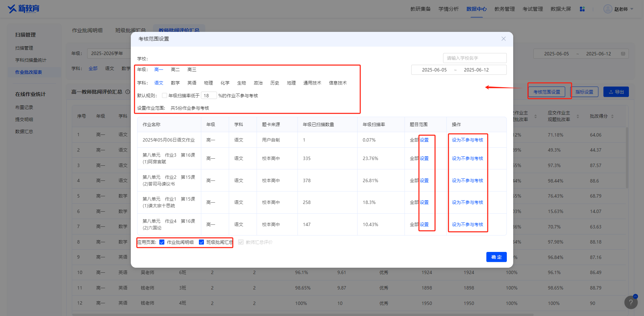Screen dimensions: 644x316
Task: Toggle the 年级扫描率低于 default rule checkbox
Action: click(x=164, y=96)
